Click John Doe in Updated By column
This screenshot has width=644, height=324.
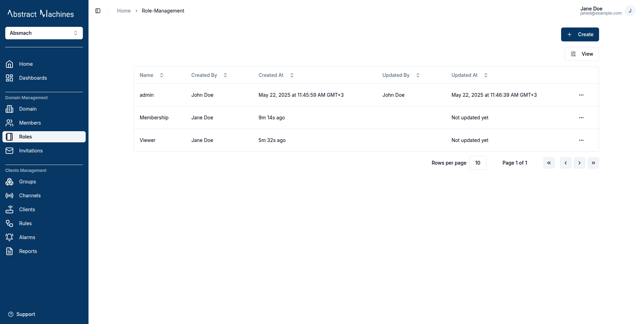394,95
